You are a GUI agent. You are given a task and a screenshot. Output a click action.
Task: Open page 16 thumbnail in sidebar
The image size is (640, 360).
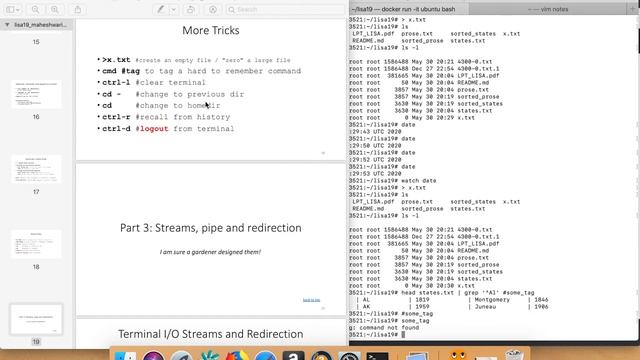36,94
